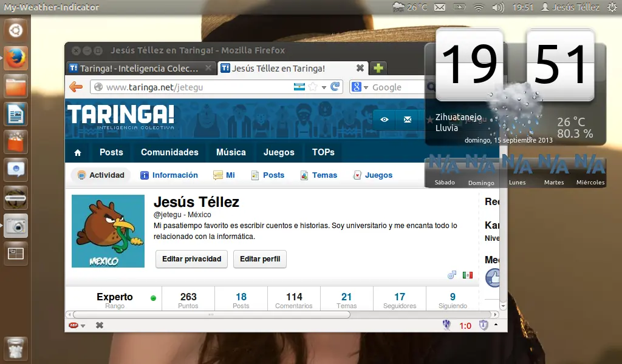Click the Adblock Plus ABP icon
Viewport: 622px width, 364px height.
[73, 325]
